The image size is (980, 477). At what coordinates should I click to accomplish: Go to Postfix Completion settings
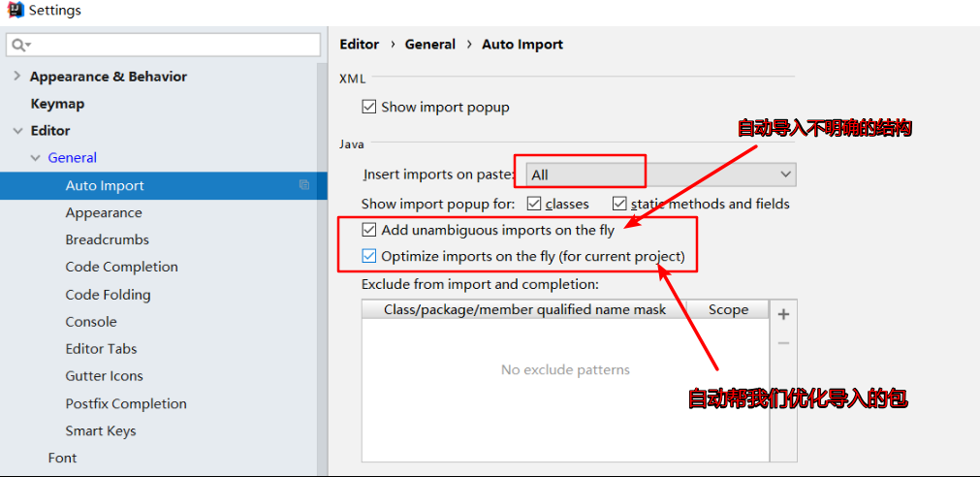pyautogui.click(x=126, y=404)
